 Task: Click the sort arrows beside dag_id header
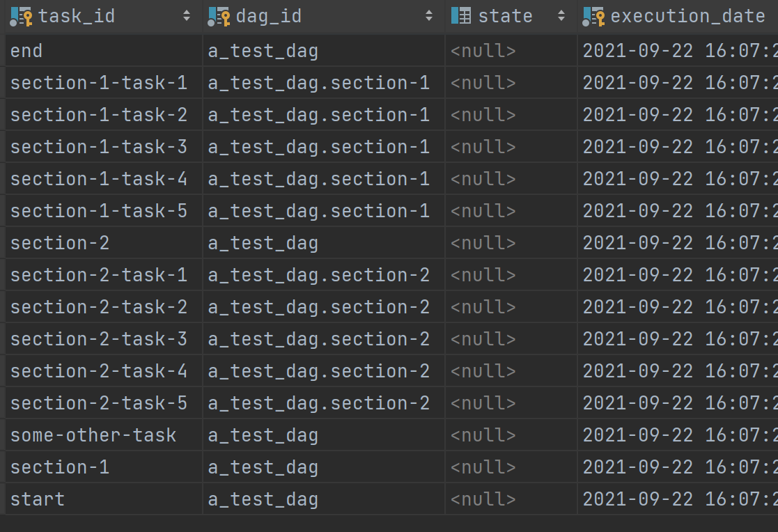(x=430, y=15)
